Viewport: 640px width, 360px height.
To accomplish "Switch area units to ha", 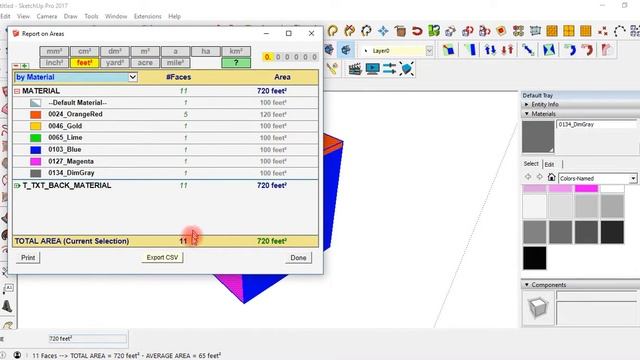I will 206,51.
